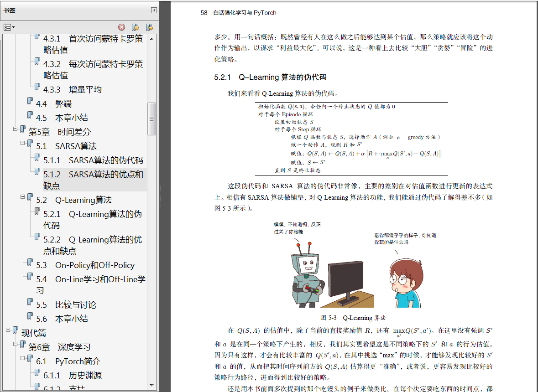Open bookmark 5.3 On-Policy和Off-Policy

[x=85, y=265]
